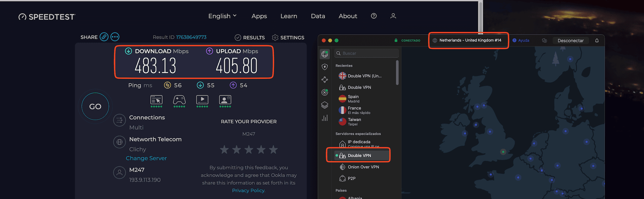The width and height of the screenshot is (644, 199).
Task: Click the Networth Telecom server globe icon
Action: 120,142
